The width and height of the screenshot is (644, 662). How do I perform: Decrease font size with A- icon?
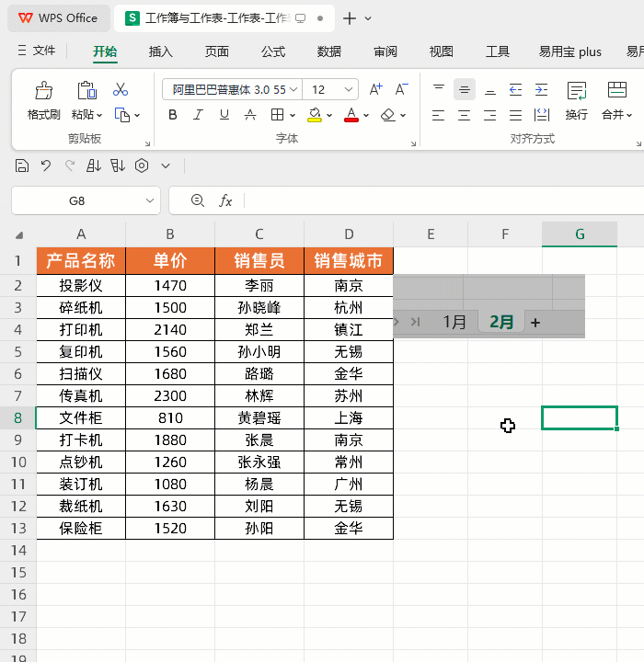pyautogui.click(x=401, y=89)
